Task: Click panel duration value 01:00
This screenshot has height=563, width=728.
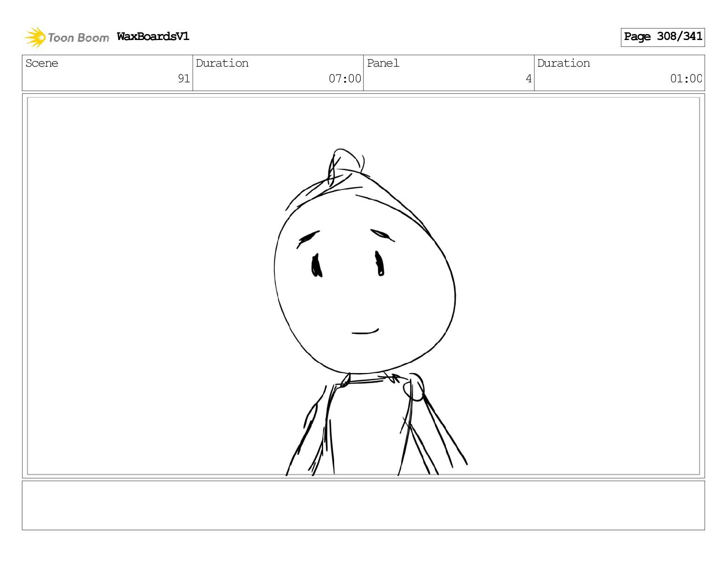Action: pos(686,79)
